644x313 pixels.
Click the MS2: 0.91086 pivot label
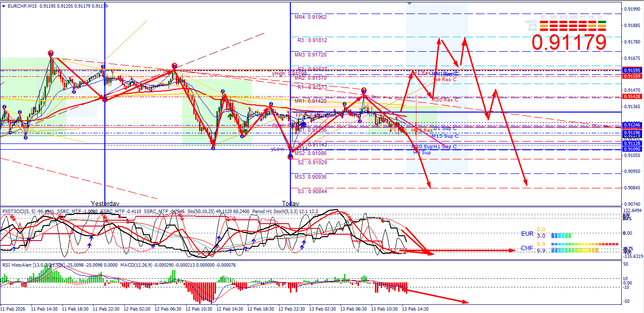[311, 153]
